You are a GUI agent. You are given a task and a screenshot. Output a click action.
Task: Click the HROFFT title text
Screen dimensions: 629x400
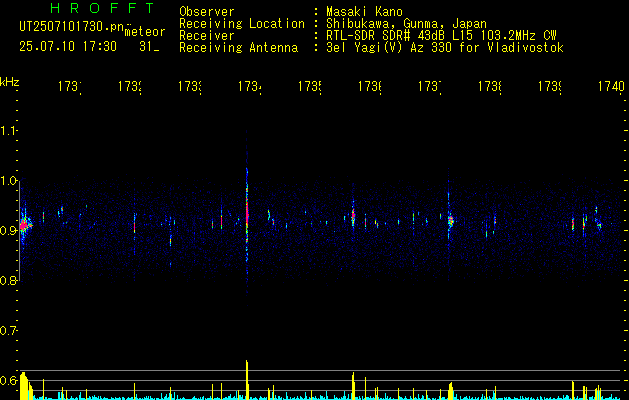tap(103, 8)
